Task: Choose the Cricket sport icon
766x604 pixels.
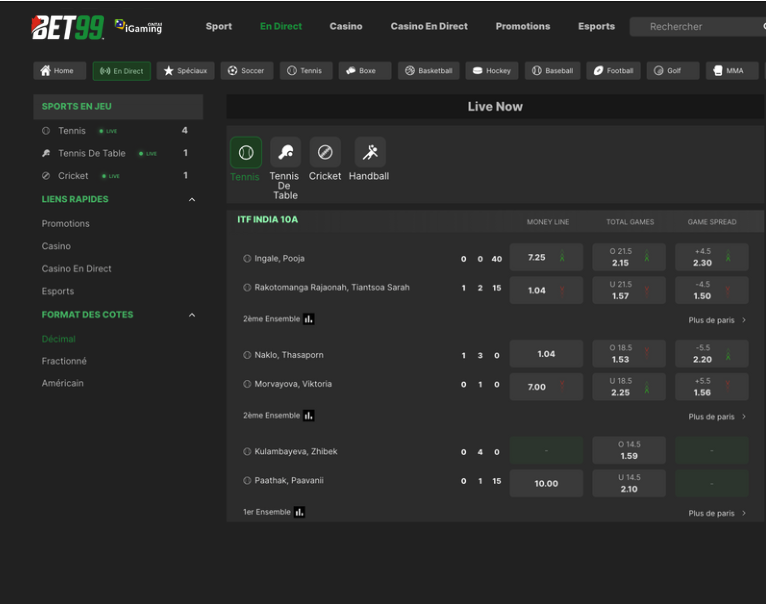Action: pos(325,153)
